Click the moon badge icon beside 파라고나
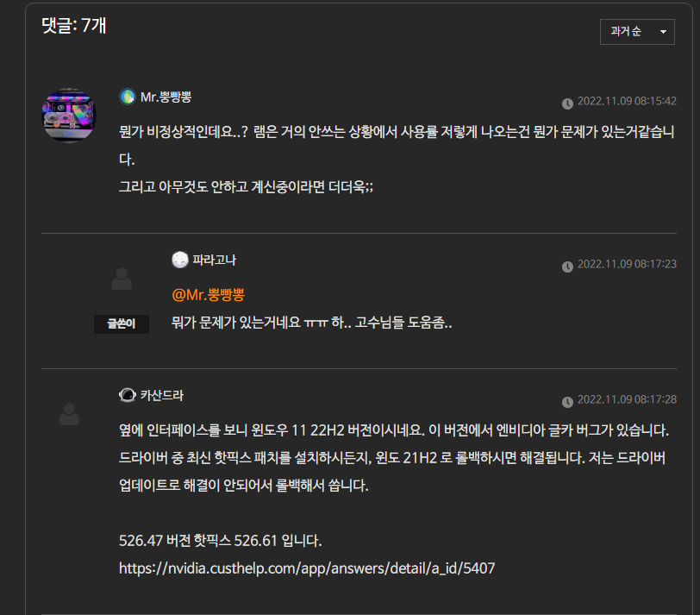Screen dimensions: 700x615 click(180, 260)
